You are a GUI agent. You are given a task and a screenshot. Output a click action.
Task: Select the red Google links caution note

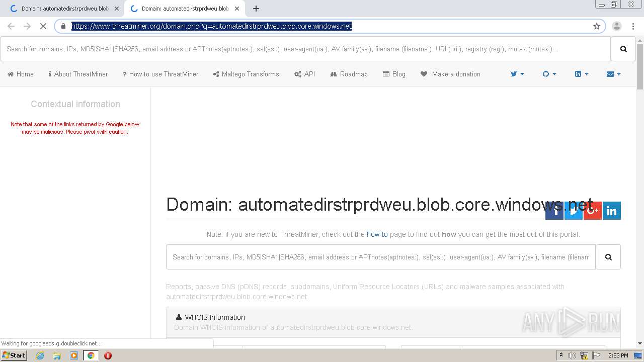pos(75,128)
